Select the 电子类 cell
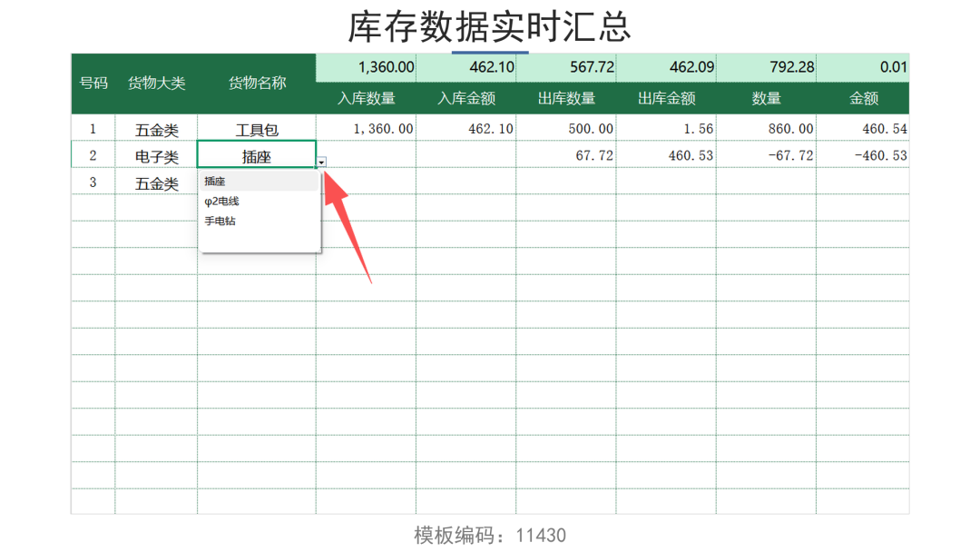Viewport: 980px width, 552px height. 156,155
